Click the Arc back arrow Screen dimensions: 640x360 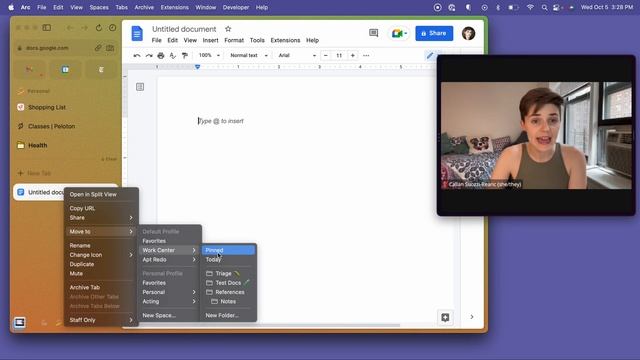70,28
